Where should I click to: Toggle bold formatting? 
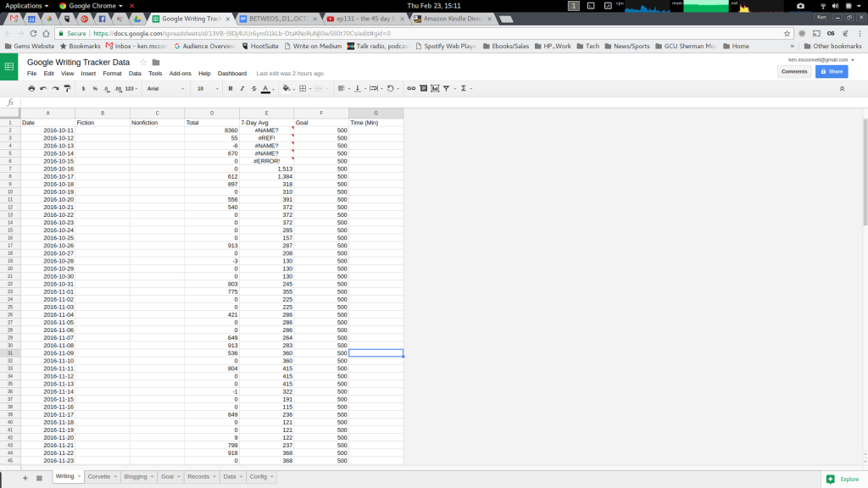231,88
